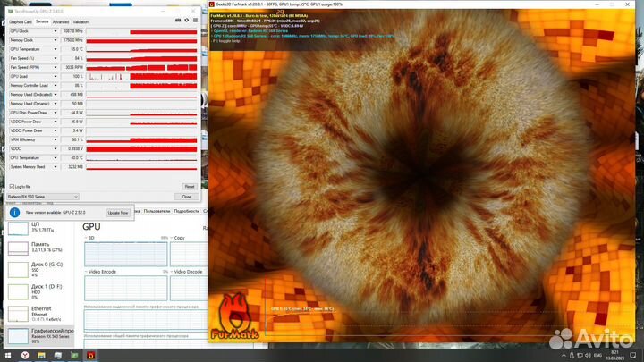Click the GPU Clock history graph
The image size is (644, 362).
[141, 31]
